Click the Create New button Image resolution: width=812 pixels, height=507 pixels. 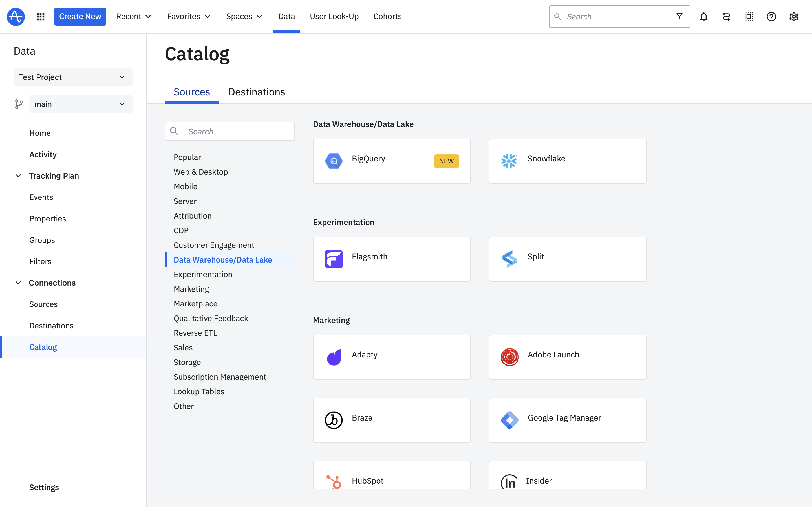point(80,16)
